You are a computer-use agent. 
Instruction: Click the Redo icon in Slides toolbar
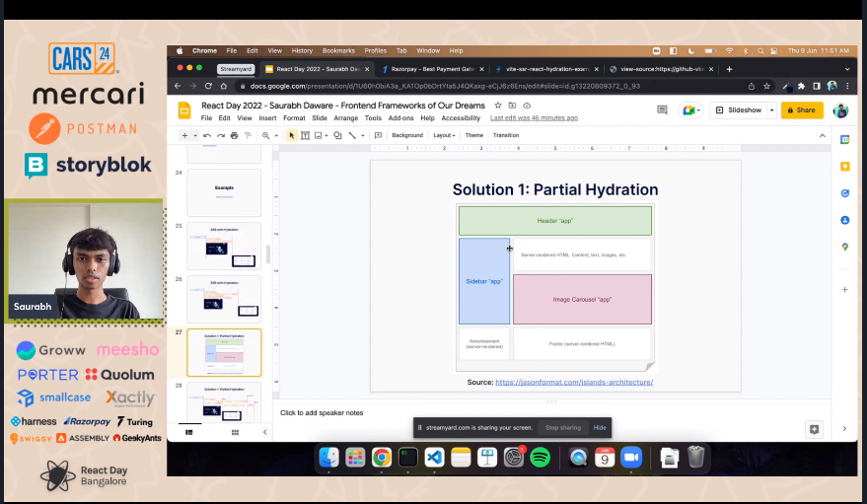221,135
